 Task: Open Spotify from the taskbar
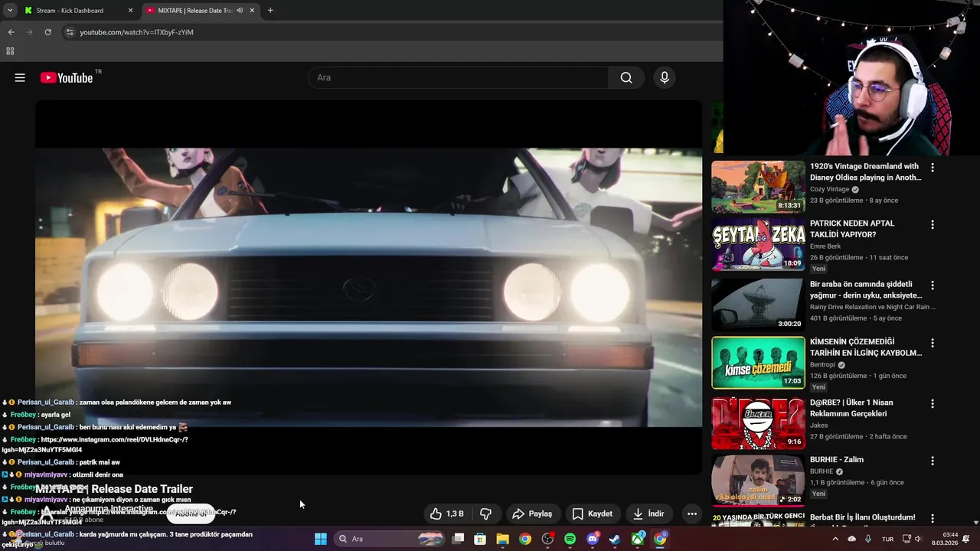pyautogui.click(x=570, y=539)
